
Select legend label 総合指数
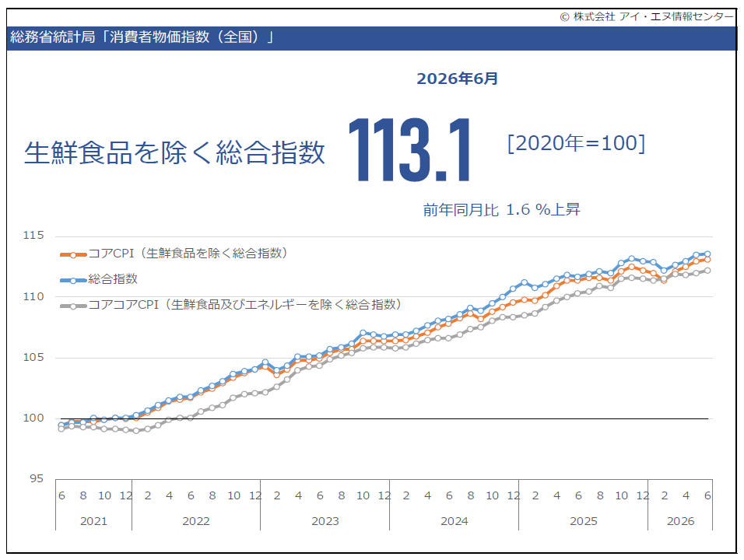(113, 278)
